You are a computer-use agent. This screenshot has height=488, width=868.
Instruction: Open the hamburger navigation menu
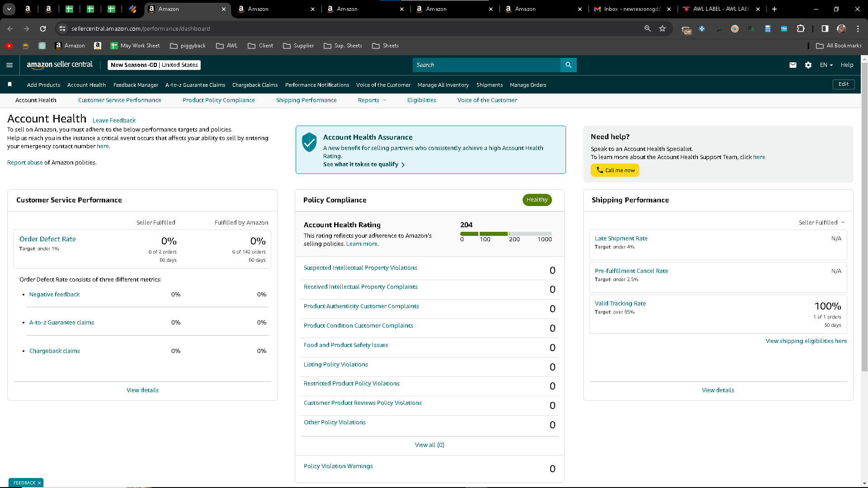click(x=9, y=65)
